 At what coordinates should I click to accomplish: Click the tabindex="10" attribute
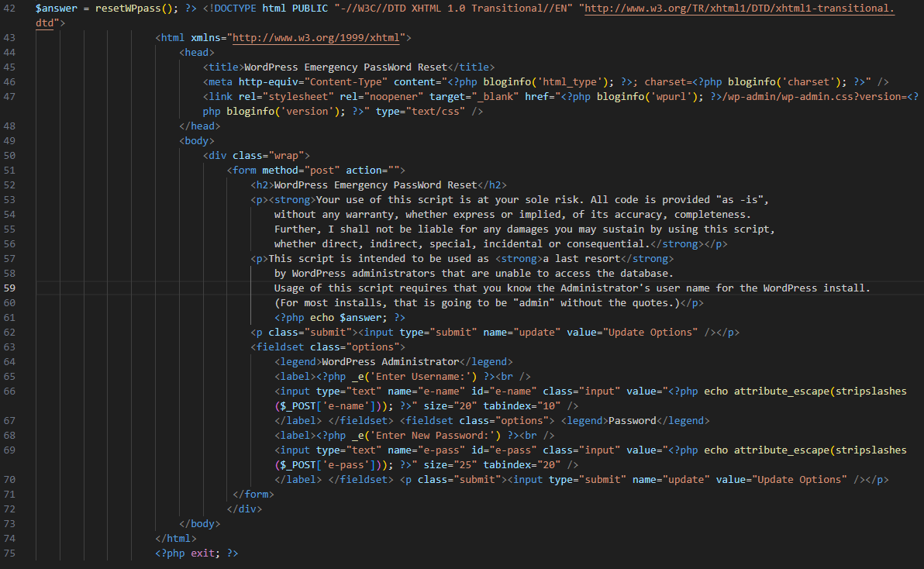(522, 406)
